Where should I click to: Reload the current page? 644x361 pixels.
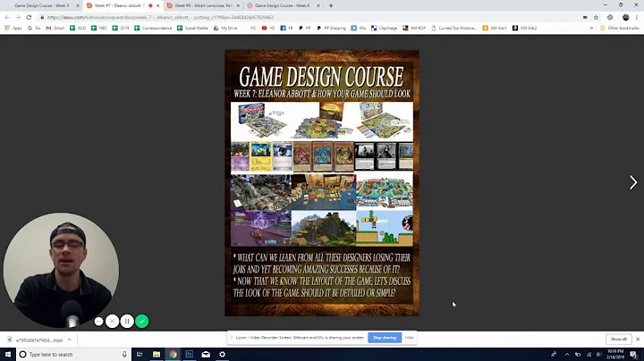[x=29, y=17]
